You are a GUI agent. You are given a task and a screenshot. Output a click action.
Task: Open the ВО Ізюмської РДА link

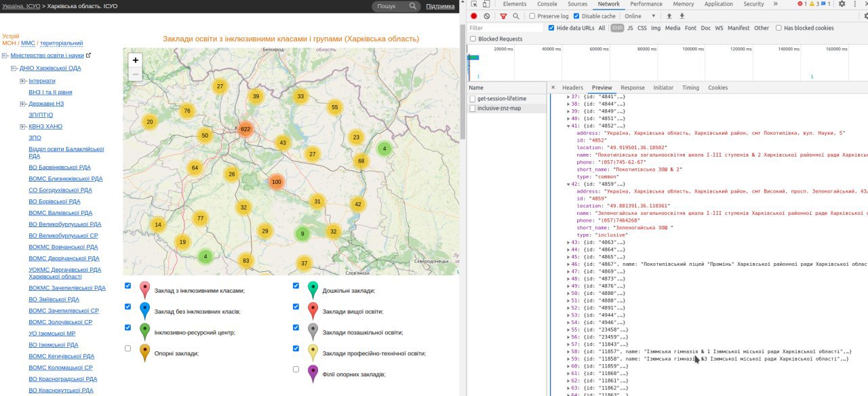(x=54, y=344)
